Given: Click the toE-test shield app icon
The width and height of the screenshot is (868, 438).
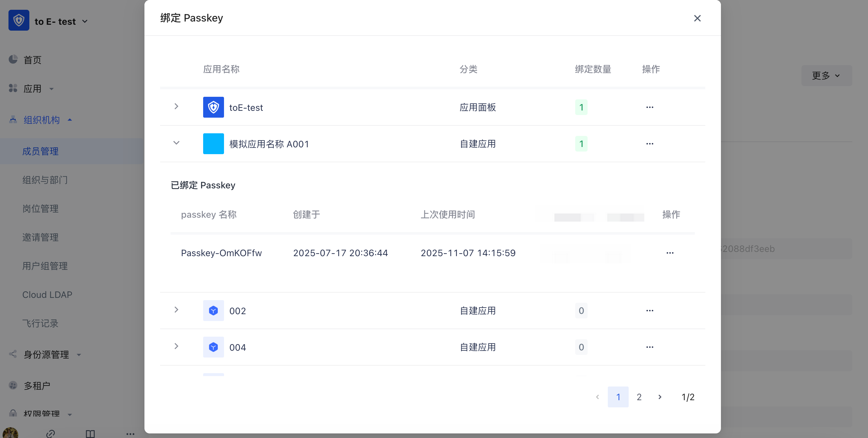Looking at the screenshot, I should coord(213,108).
